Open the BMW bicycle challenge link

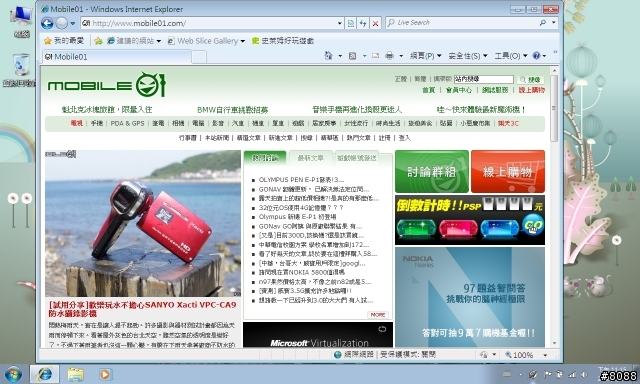coord(233,110)
